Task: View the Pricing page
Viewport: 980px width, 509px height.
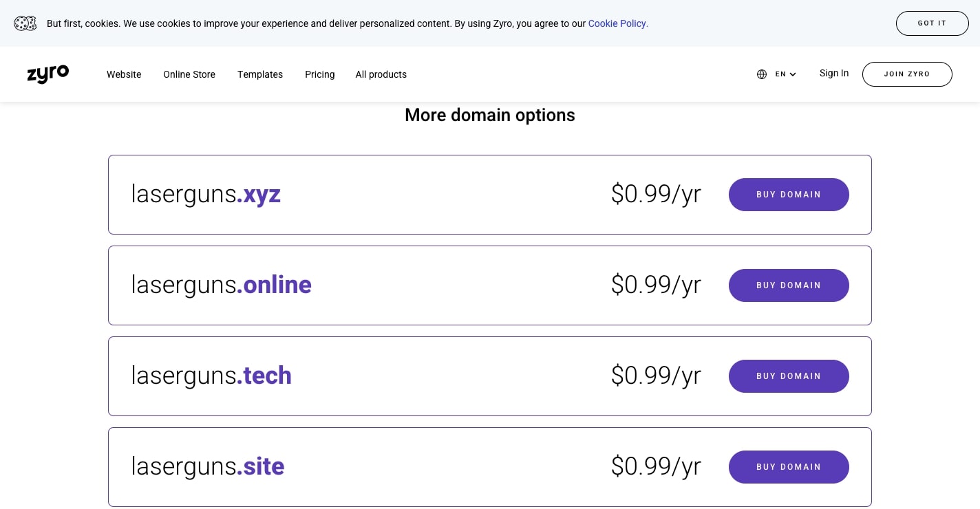Action: click(x=320, y=74)
